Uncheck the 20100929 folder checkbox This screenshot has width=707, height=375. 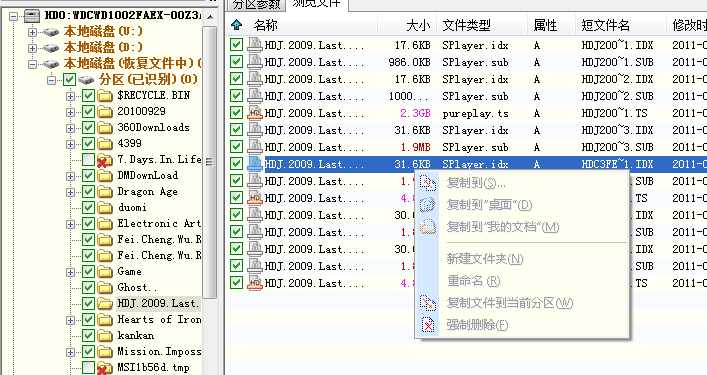88,112
